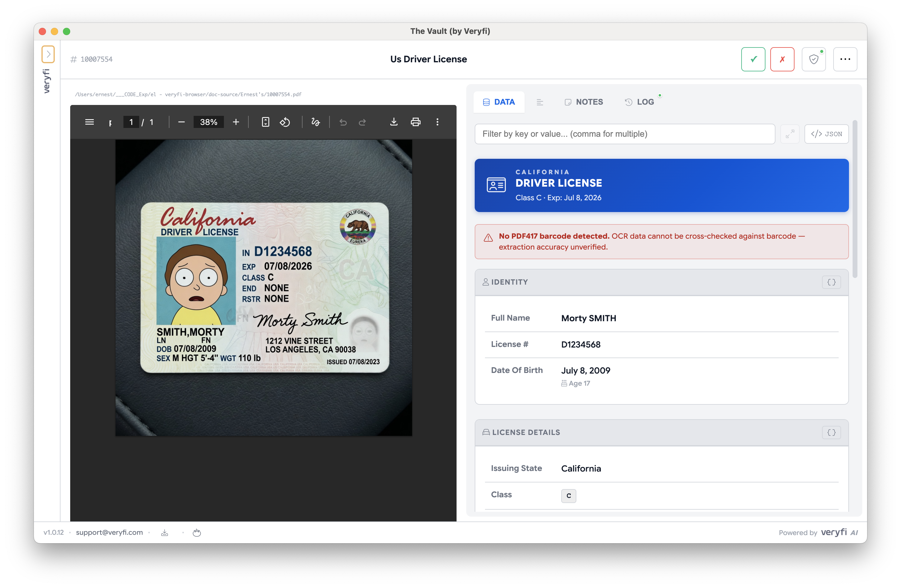Image resolution: width=901 pixels, height=588 pixels.
Task: Click the document ID 10007554
Action: tap(96, 59)
